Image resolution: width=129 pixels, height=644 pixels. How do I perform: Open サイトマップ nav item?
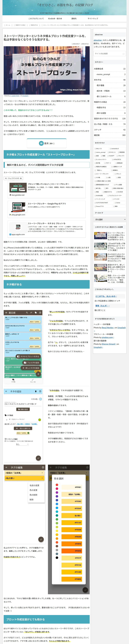tap(93, 18)
